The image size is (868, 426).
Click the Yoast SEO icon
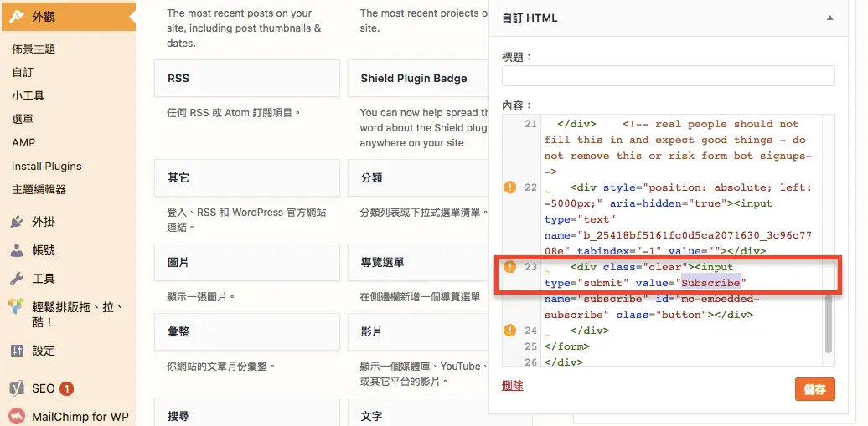17,388
